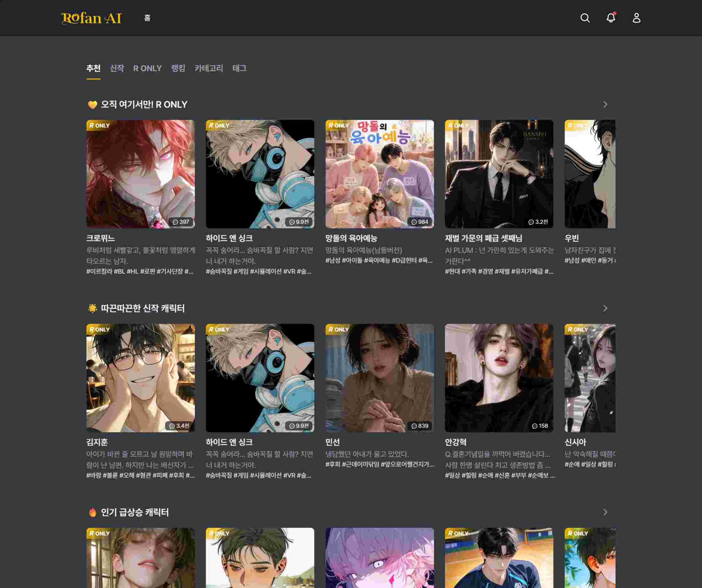Viewport: 702px width, 588px height.
Task: Click the 397 chat count on 크로뮈느
Action: (x=181, y=222)
